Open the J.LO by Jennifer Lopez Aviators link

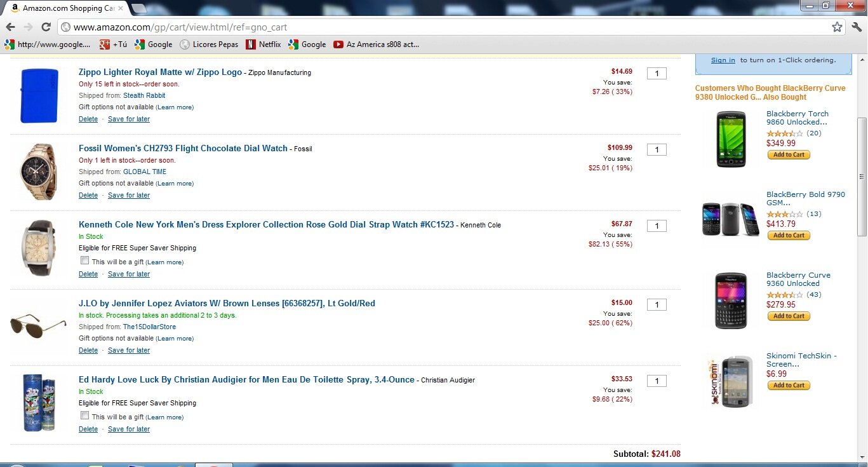[227, 303]
